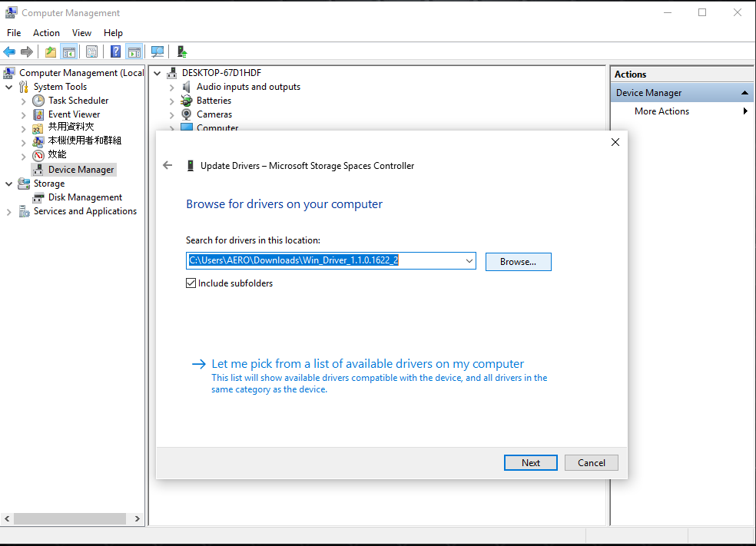This screenshot has height=546, width=756.
Task: Click the blue Back arrow in toolbar
Action: 9,51
